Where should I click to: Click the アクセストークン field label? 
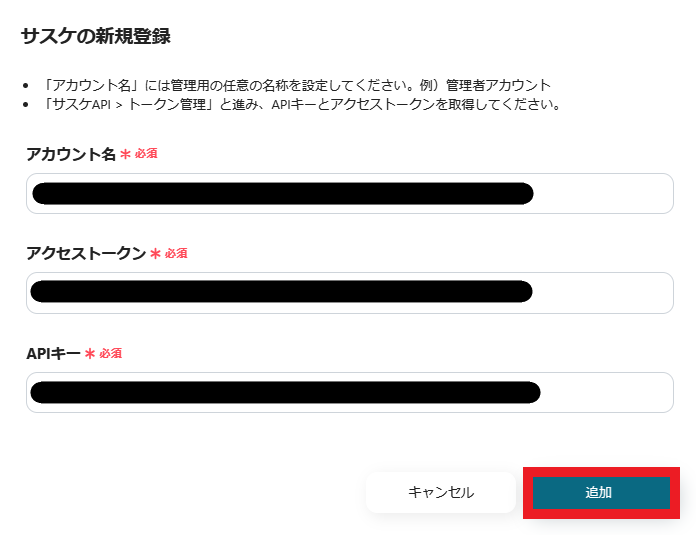pyautogui.click(x=86, y=253)
